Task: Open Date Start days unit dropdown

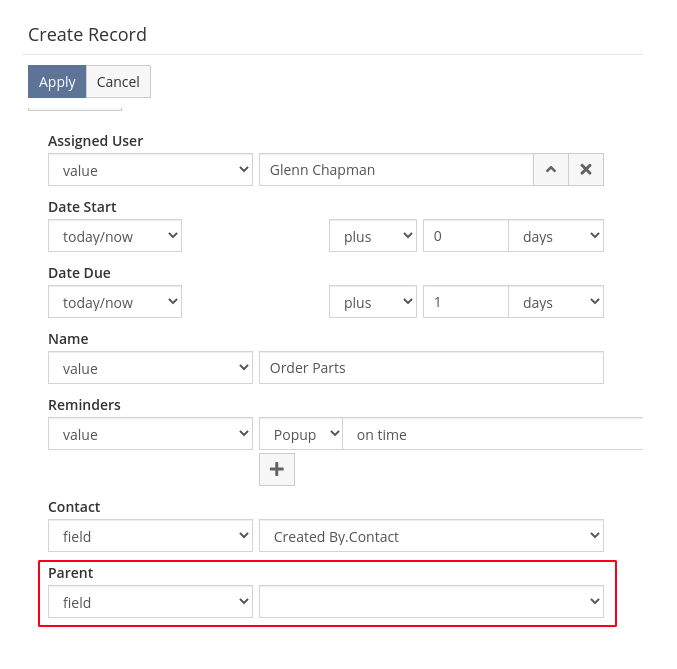Action: coord(556,236)
